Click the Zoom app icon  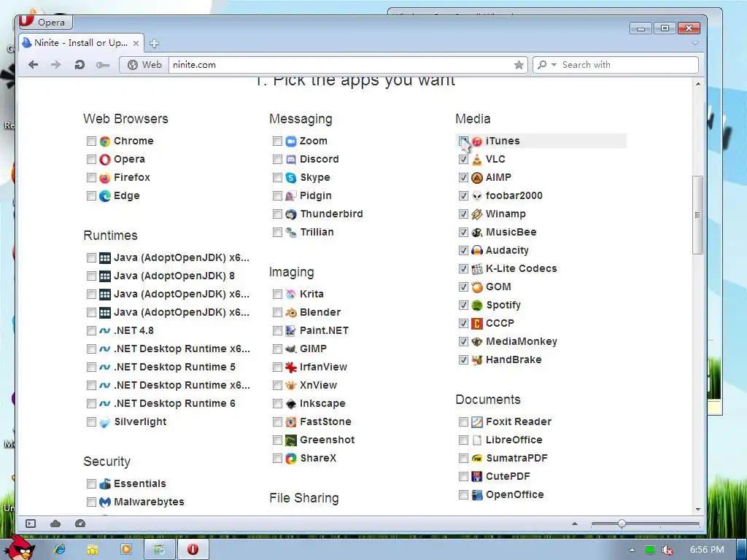click(x=290, y=141)
